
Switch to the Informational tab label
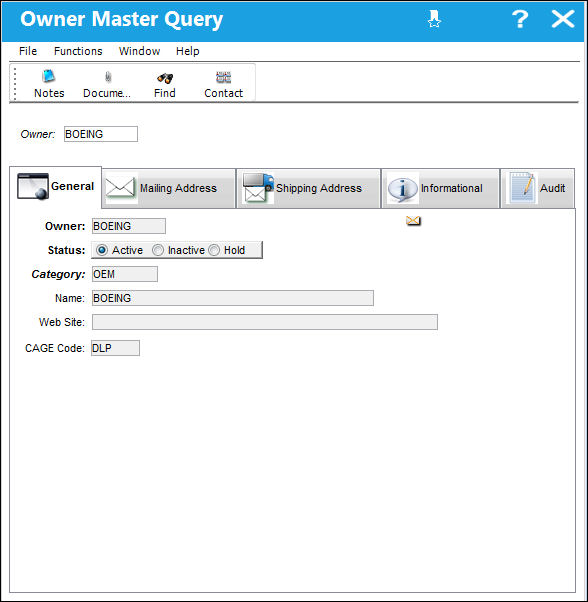point(451,188)
